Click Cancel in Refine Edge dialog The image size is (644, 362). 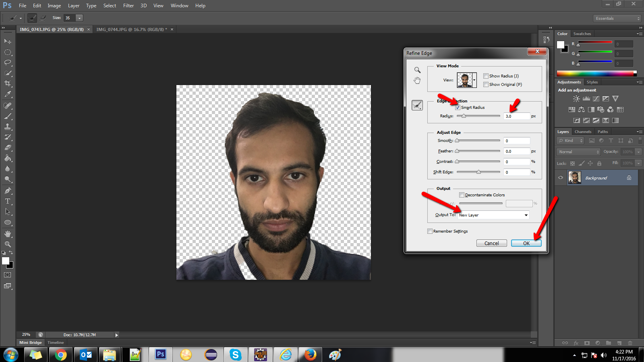(x=492, y=243)
